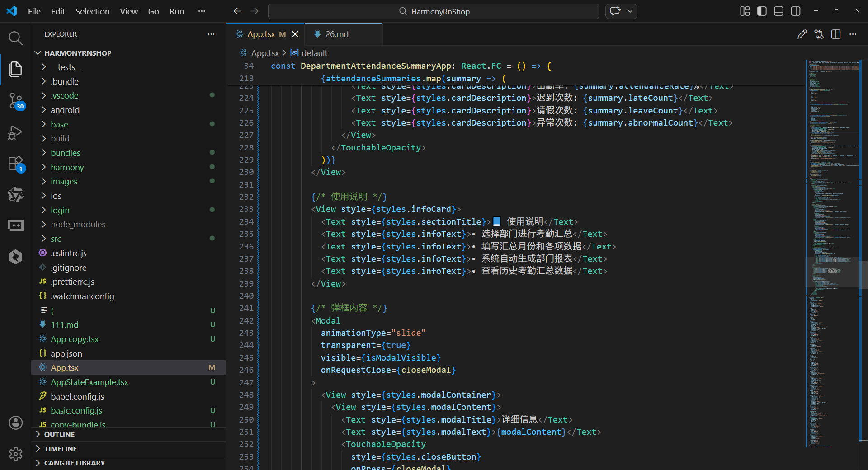Open 111.md file in explorer
The image size is (868, 470).
[129, 324]
